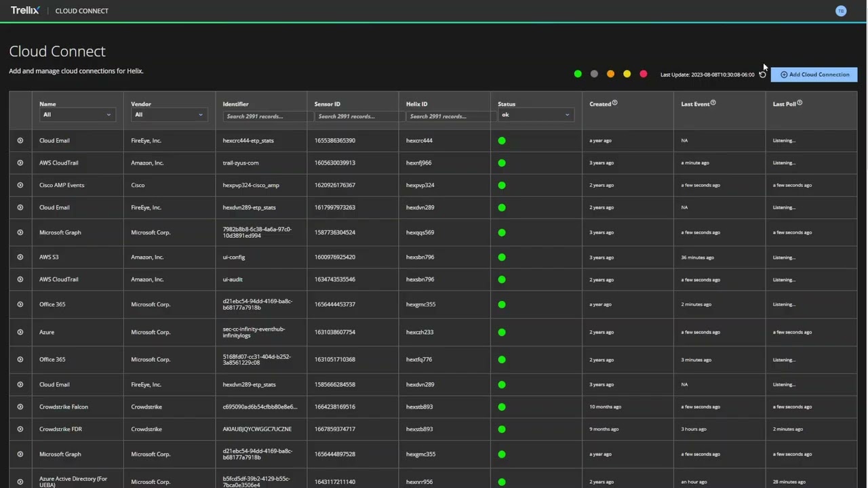Expand the Office 365 row with hexgmc355

20,304
